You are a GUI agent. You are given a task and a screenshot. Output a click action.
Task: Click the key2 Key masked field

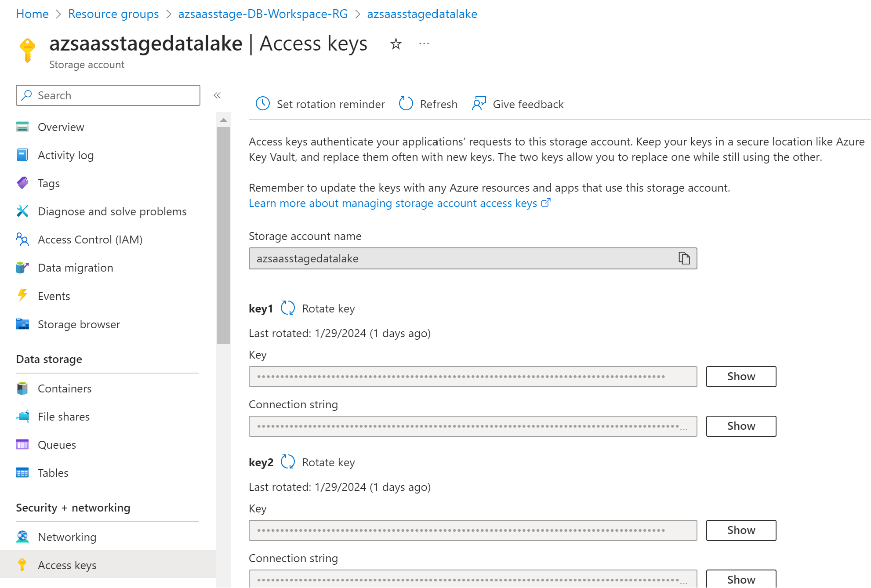click(473, 530)
